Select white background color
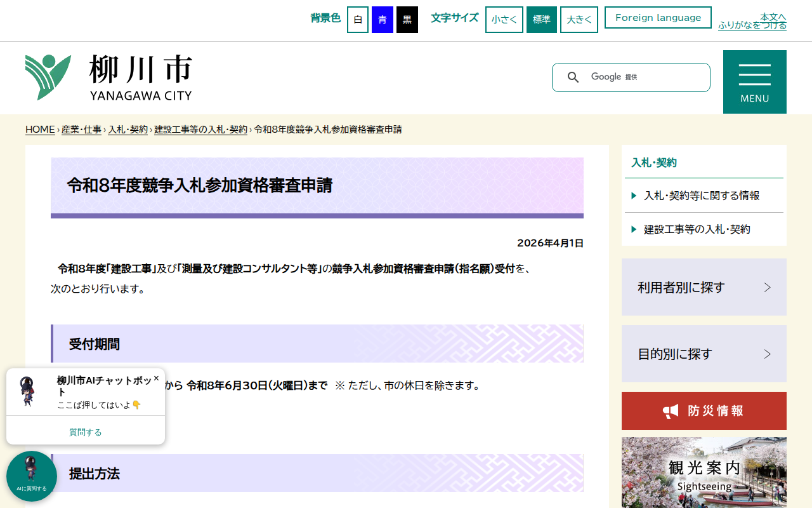 pos(358,20)
